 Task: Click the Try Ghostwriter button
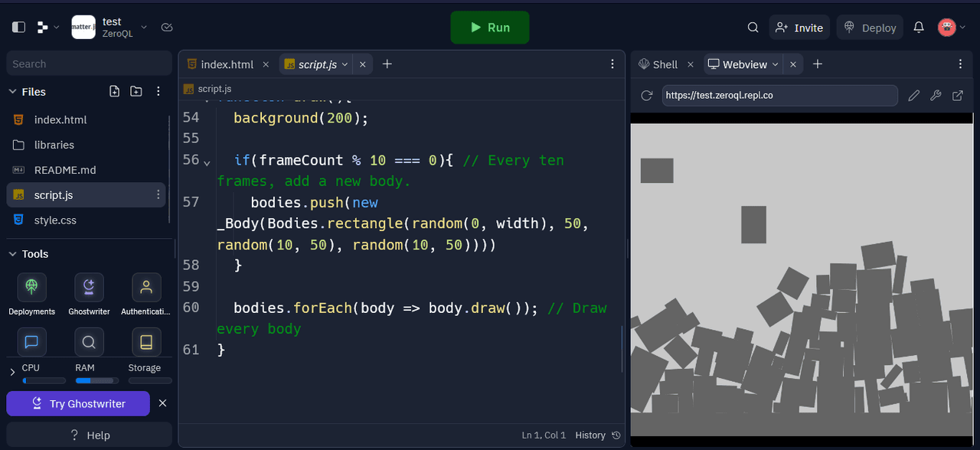pyautogui.click(x=78, y=403)
